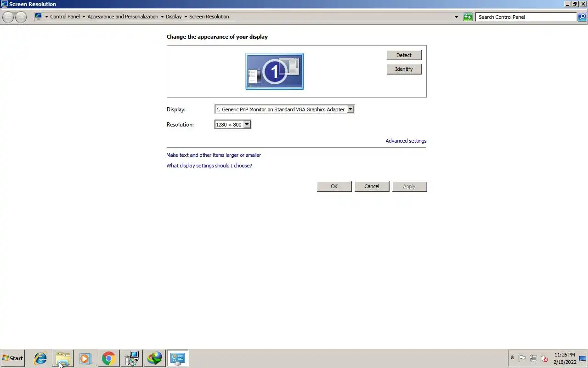This screenshot has width=588, height=368.
Task: Open the clock showing 11:26 PM
Action: point(565,358)
